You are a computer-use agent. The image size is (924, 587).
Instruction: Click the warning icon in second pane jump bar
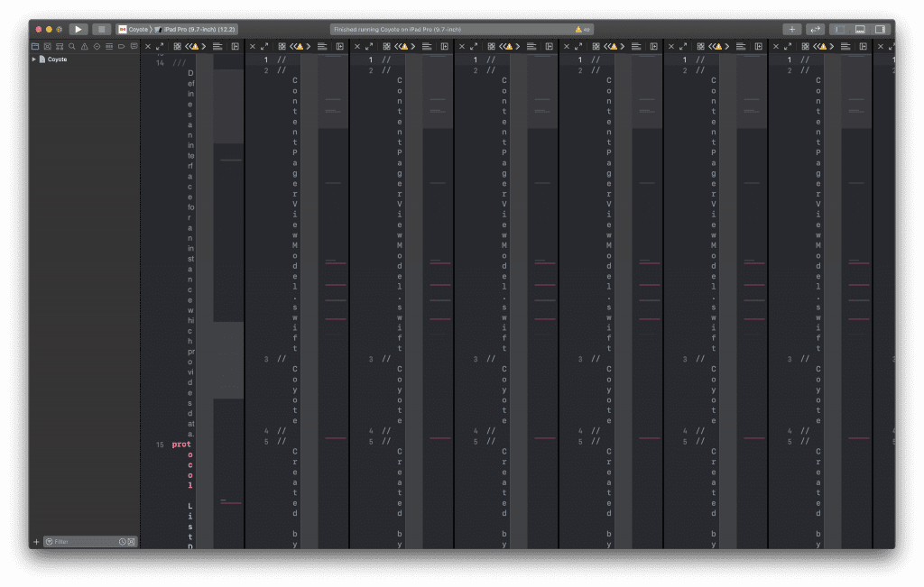[x=300, y=47]
